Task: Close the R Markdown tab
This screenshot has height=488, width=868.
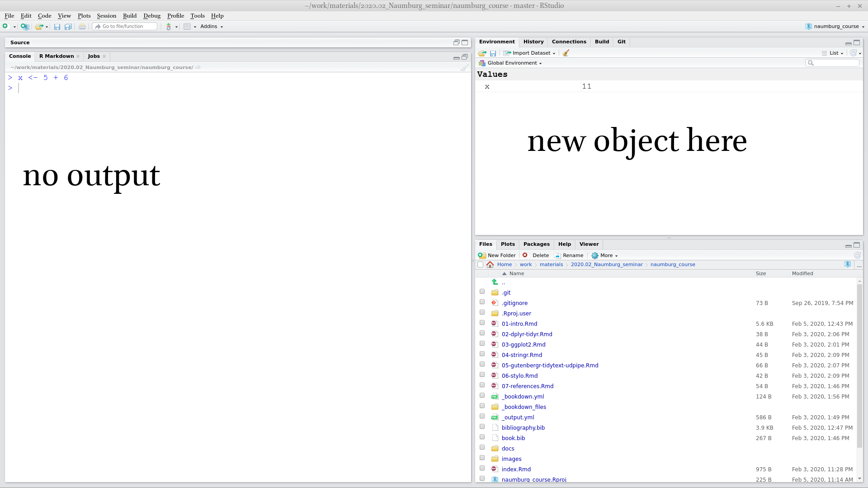Action: 78,56
